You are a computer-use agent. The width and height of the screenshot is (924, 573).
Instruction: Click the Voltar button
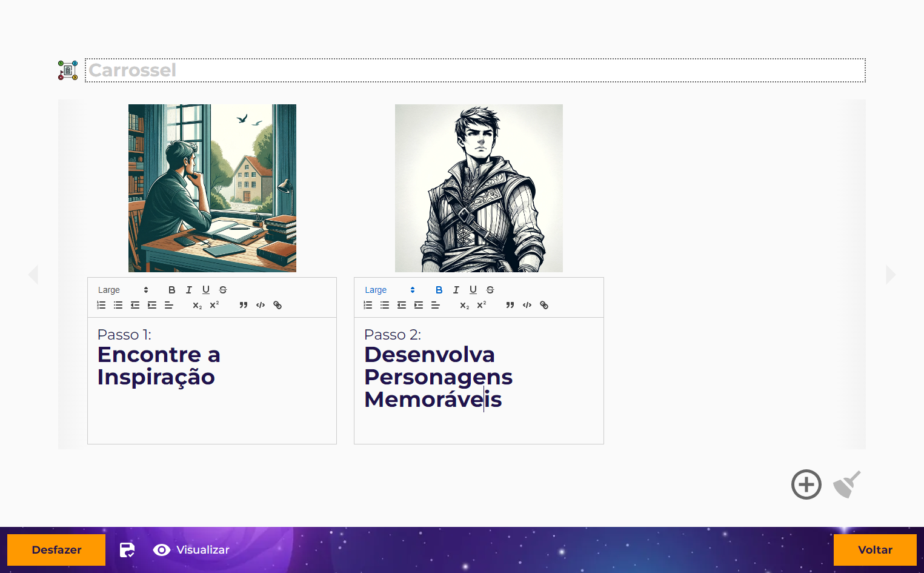[875, 550]
